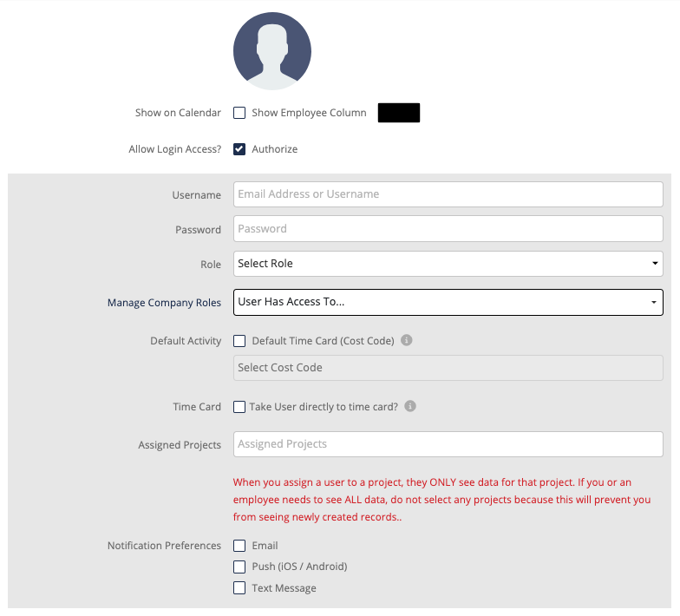Click the Assigned Projects input field
The image size is (680, 616).
click(x=448, y=444)
